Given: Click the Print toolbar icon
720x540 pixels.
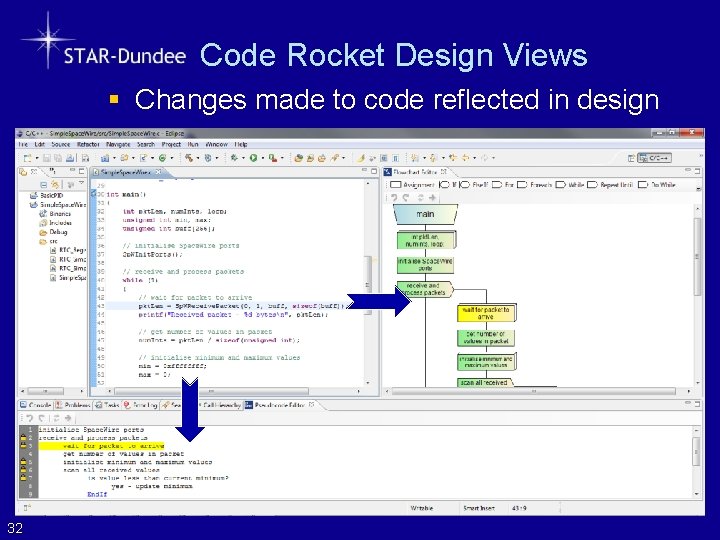Looking at the screenshot, I should 70,158.
